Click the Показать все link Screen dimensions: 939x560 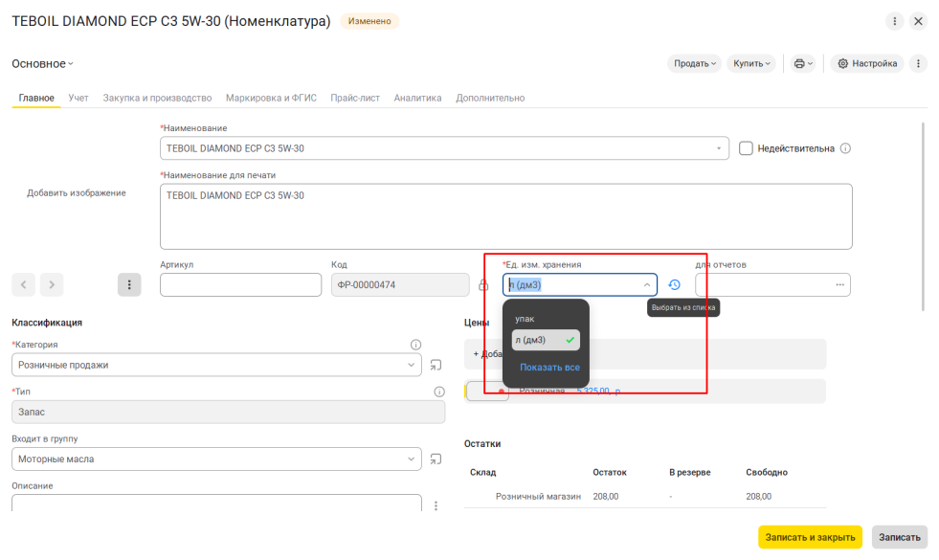tap(549, 368)
